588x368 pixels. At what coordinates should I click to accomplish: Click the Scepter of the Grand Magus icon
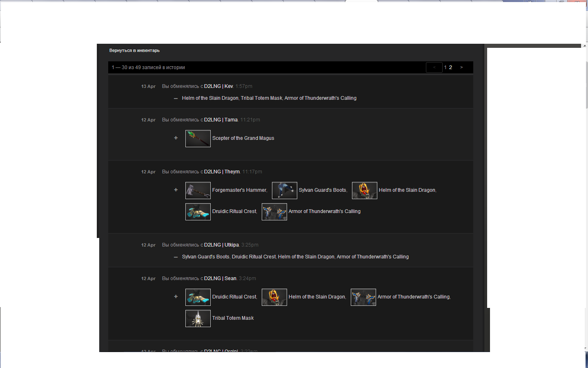pos(198,139)
